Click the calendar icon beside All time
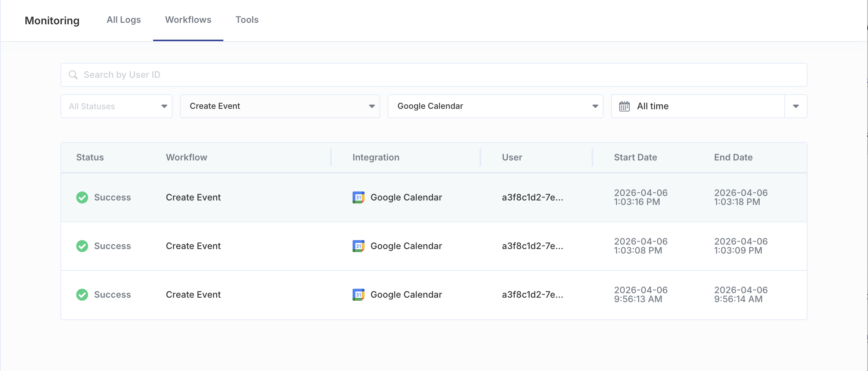The image size is (868, 371). pyautogui.click(x=624, y=106)
